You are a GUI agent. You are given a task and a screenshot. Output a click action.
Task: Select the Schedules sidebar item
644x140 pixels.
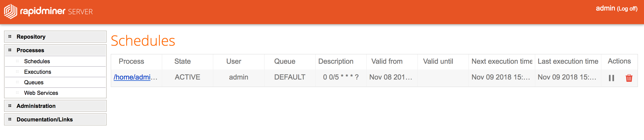(x=37, y=61)
